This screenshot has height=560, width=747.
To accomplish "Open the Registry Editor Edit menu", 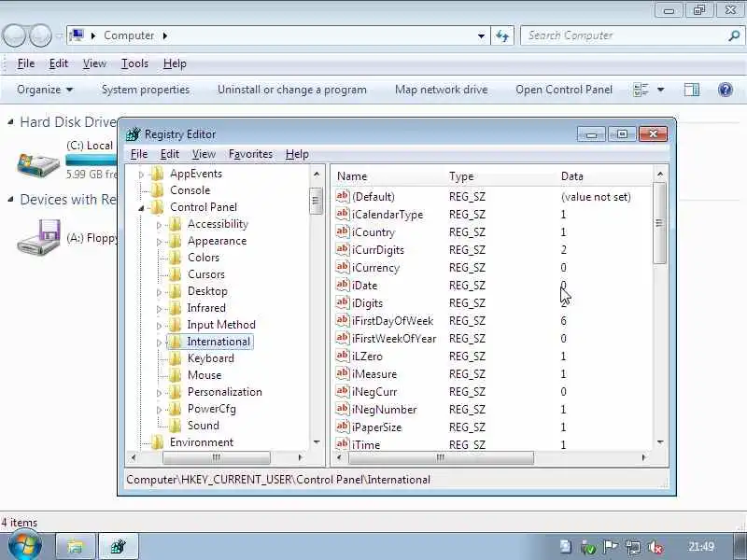I will point(170,154).
